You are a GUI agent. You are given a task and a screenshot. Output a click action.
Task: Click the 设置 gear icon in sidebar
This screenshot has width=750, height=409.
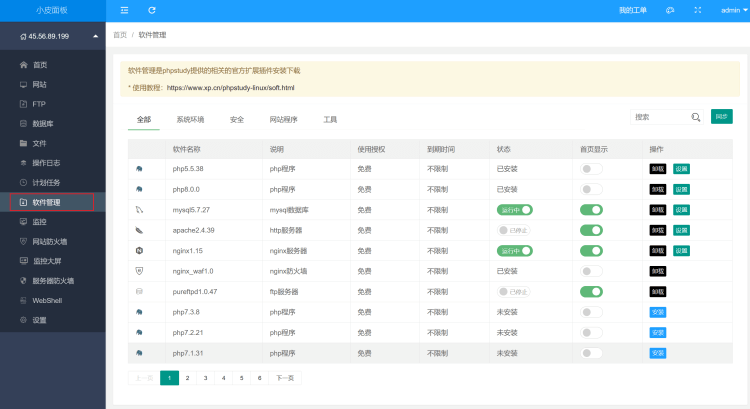pyautogui.click(x=23, y=320)
